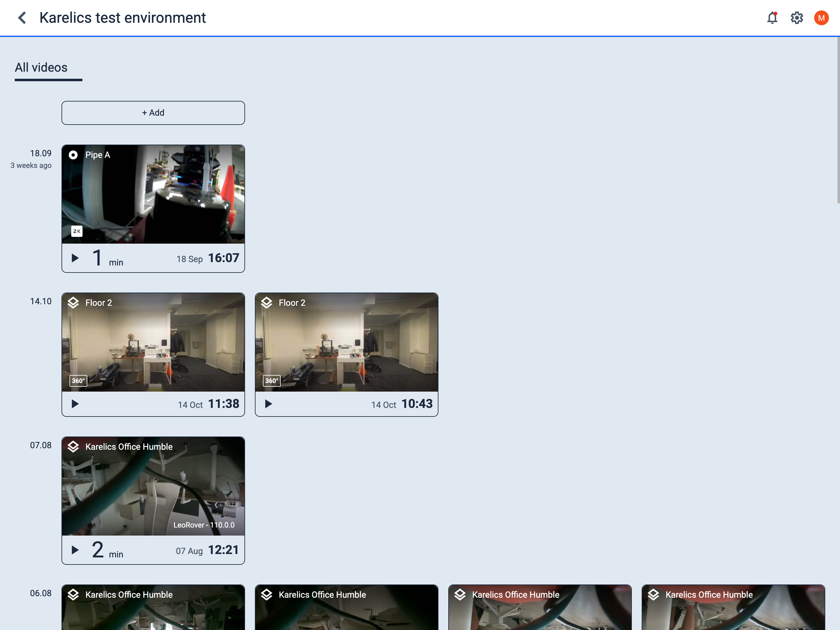Open the Pipe A video thumbnail

click(153, 194)
